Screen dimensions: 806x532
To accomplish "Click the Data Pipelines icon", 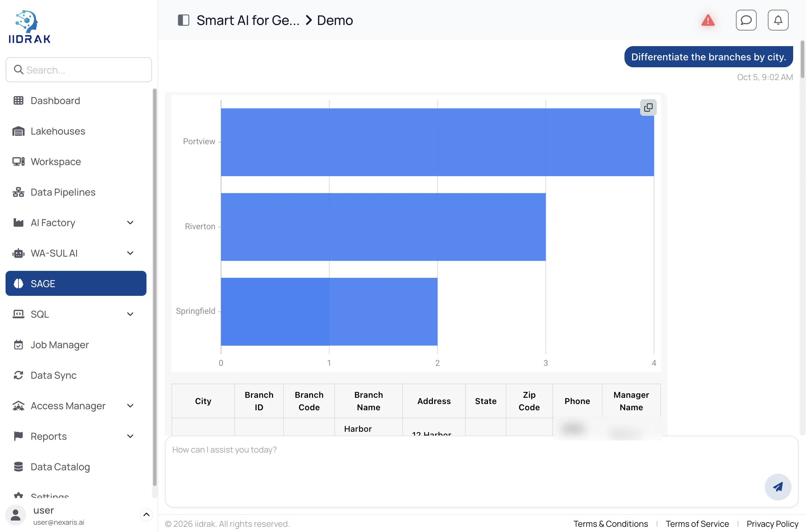I will pos(18,192).
